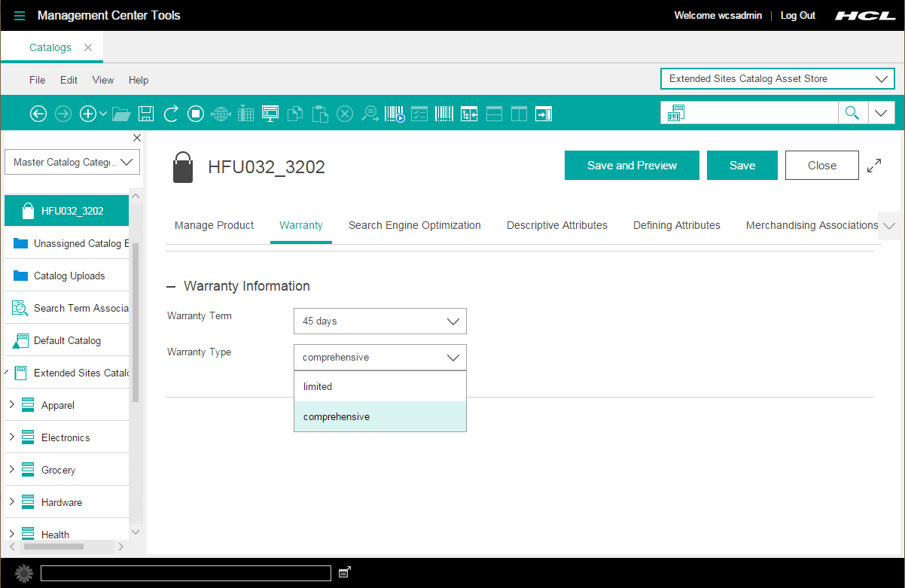Click the Save and Preview button
Image resolution: width=905 pixels, height=588 pixels.
coord(632,165)
